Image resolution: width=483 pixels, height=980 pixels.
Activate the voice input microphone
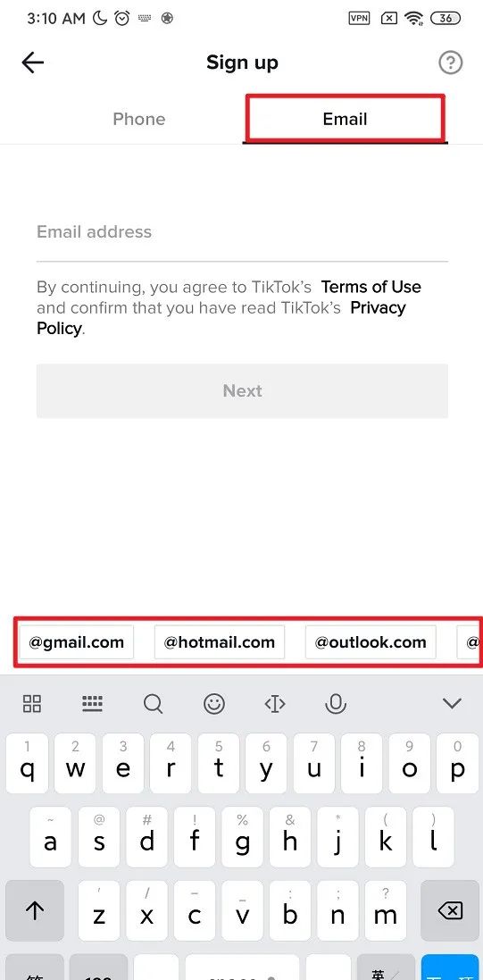point(336,704)
